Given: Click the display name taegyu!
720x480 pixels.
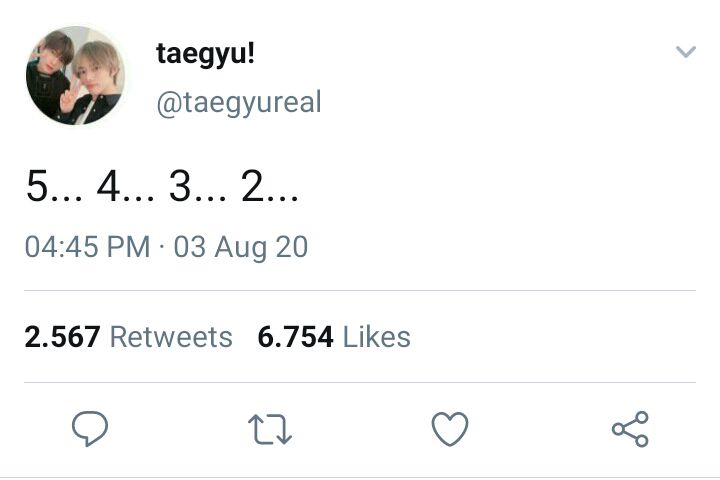Looking at the screenshot, I should click(x=205, y=54).
